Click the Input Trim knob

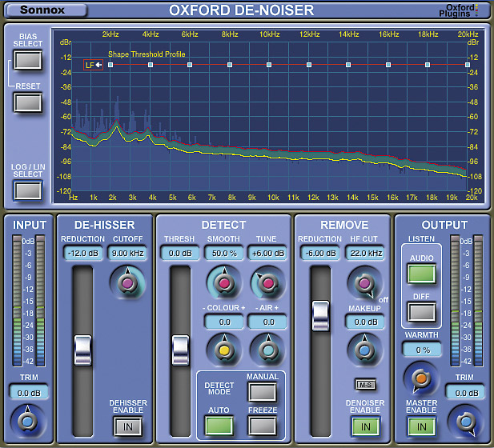point(27,422)
